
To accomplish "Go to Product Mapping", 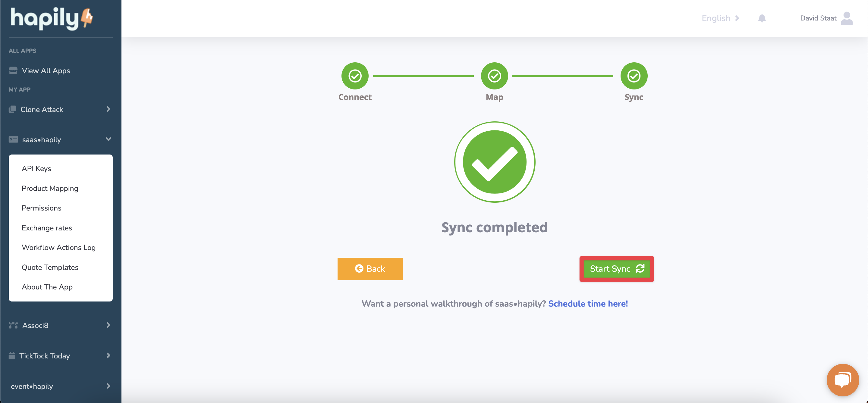I will (x=50, y=188).
